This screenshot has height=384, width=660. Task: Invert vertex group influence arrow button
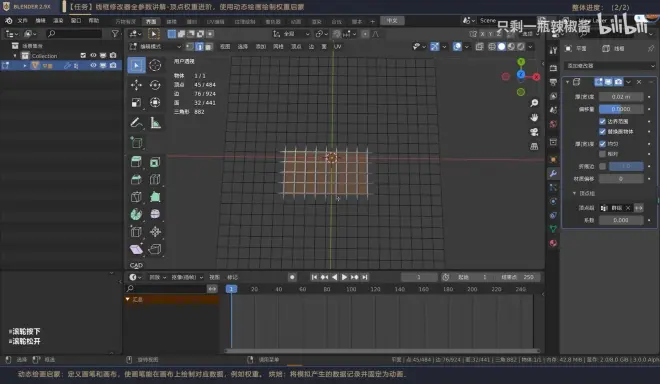coord(639,208)
